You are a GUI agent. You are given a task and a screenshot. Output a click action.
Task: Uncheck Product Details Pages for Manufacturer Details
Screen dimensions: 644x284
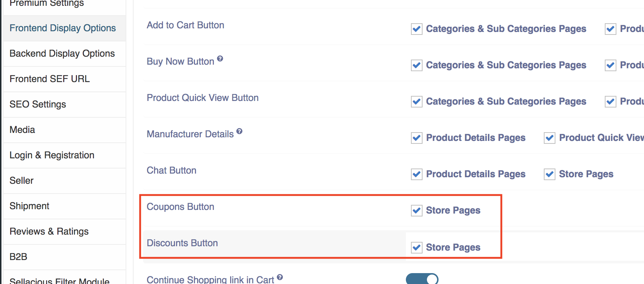point(416,138)
